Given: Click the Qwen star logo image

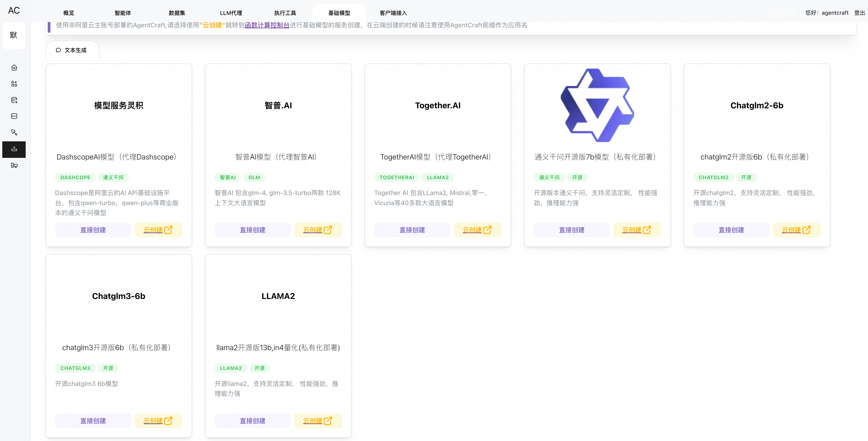Looking at the screenshot, I should (597, 105).
